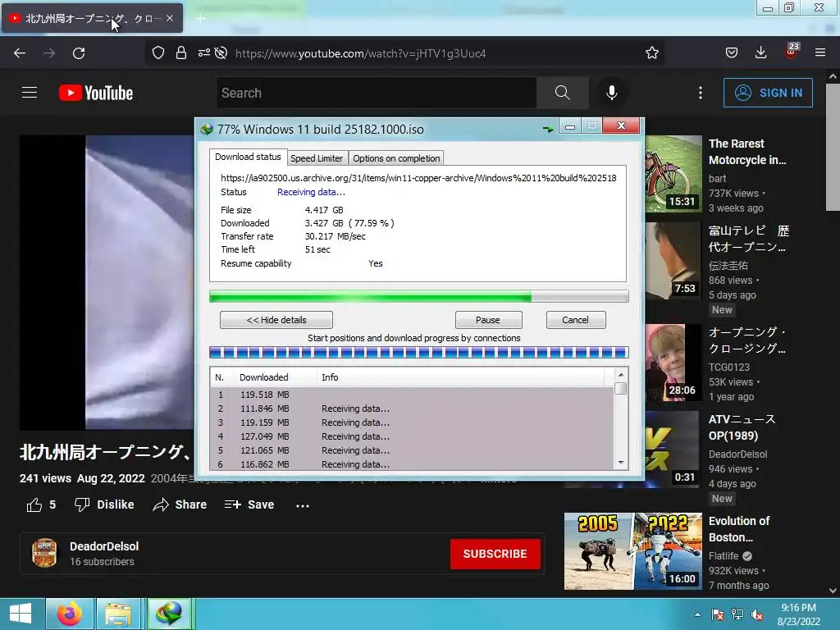Click the muted volume tray icon
The height and width of the screenshot is (630, 840).
click(757, 614)
